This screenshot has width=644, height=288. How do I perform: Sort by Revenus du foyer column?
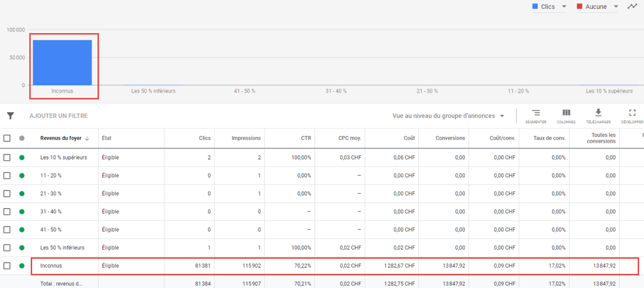point(61,138)
